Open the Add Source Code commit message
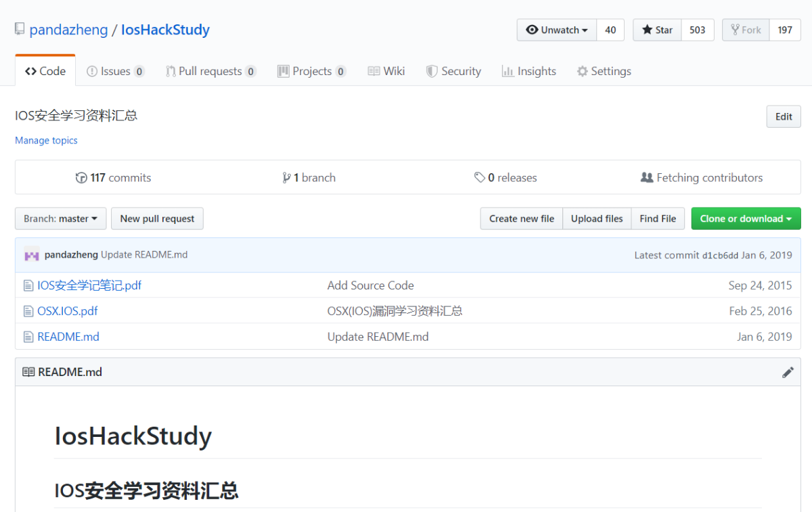This screenshot has width=812, height=512. coord(371,285)
